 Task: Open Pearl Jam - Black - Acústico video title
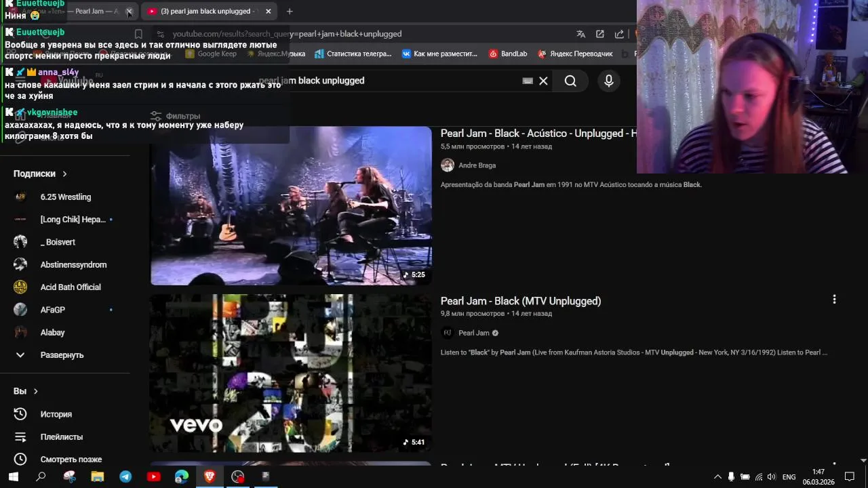(538, 134)
